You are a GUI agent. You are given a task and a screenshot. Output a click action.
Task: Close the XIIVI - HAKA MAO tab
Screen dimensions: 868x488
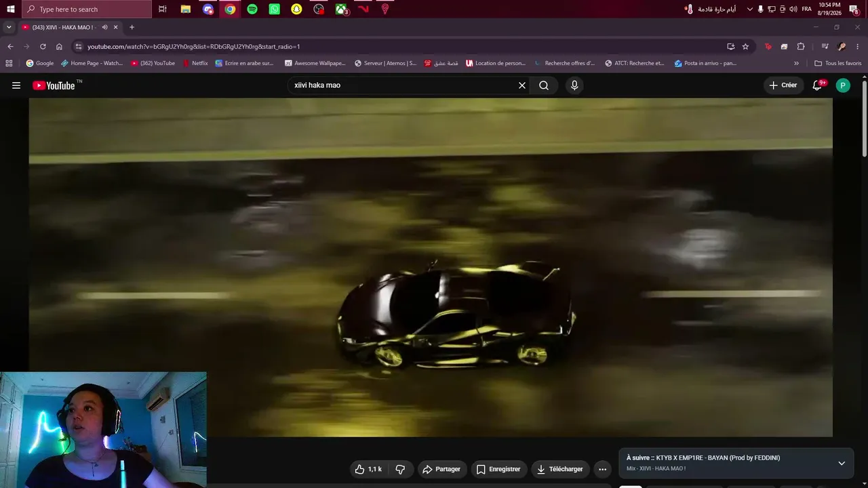tap(116, 27)
